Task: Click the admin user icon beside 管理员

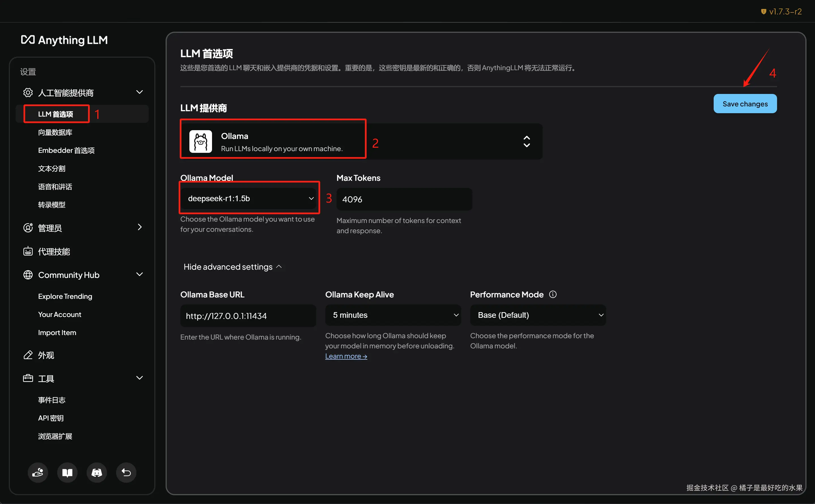Action: [28, 228]
